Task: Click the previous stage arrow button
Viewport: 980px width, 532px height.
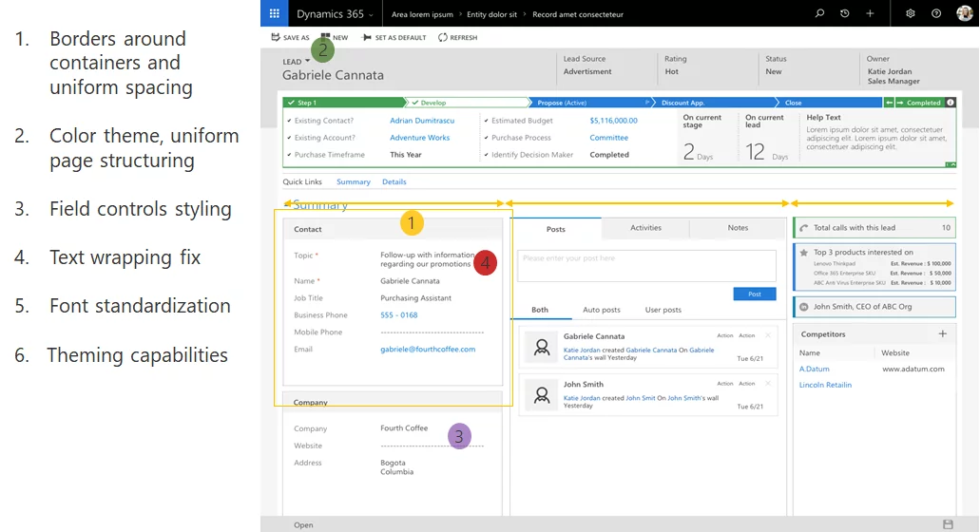Action: click(889, 103)
